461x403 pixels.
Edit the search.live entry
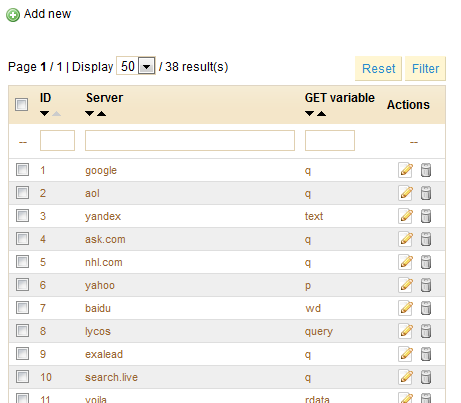tap(406, 377)
